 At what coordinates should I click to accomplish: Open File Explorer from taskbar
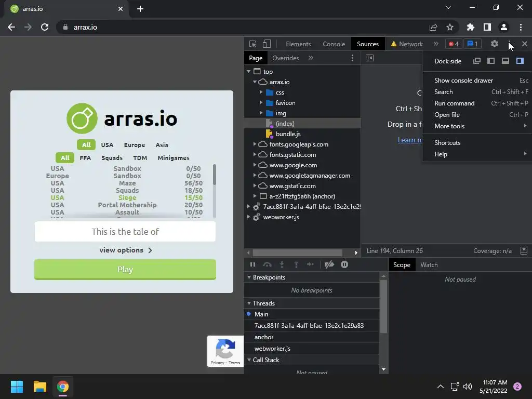[39, 387]
